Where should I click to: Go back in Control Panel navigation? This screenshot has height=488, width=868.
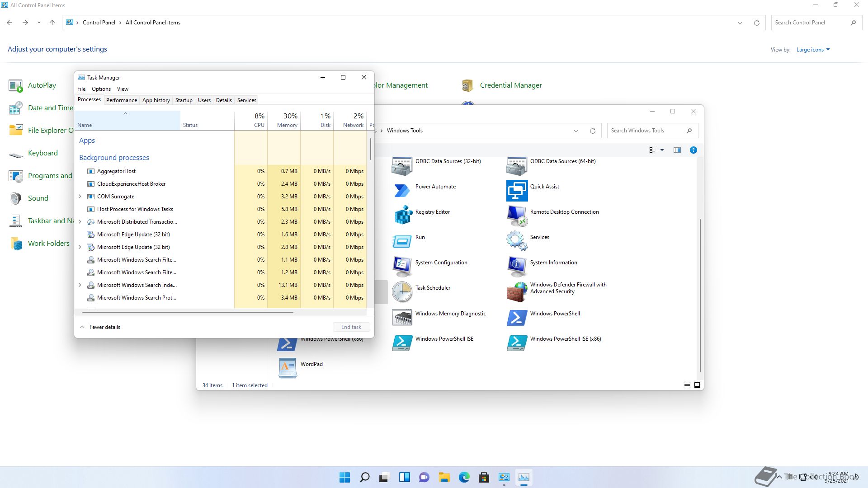pyautogui.click(x=9, y=23)
